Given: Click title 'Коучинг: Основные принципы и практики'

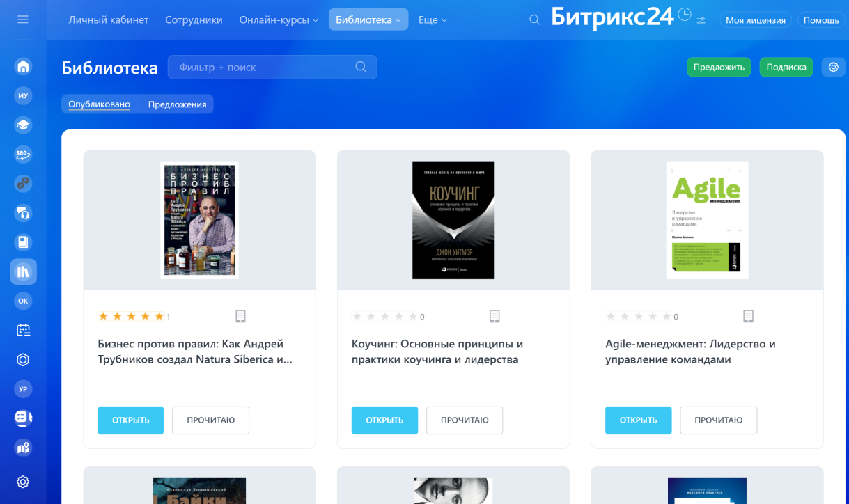Looking at the screenshot, I should coord(437,352).
